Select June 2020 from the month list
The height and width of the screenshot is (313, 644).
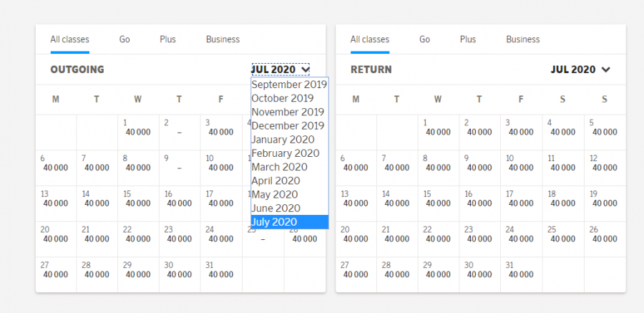click(275, 208)
